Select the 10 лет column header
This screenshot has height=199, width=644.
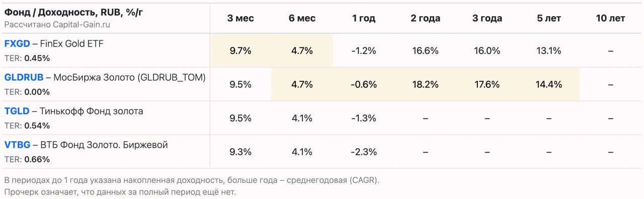(610, 18)
